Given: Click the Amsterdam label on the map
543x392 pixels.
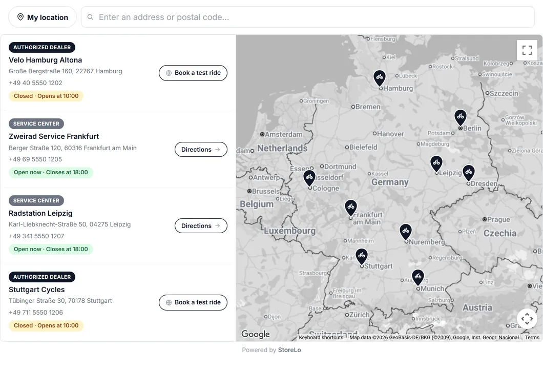Looking at the screenshot, I should (x=283, y=134).
